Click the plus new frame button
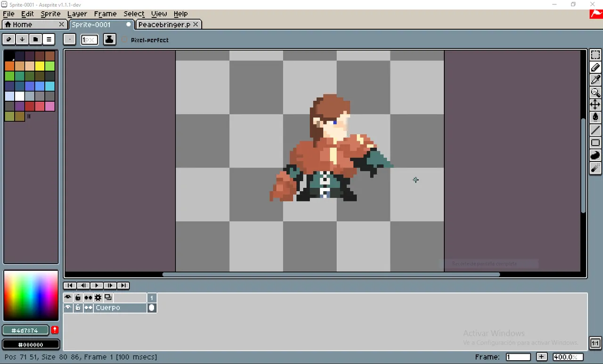Screen dimensions: 603x364 (542, 357)
